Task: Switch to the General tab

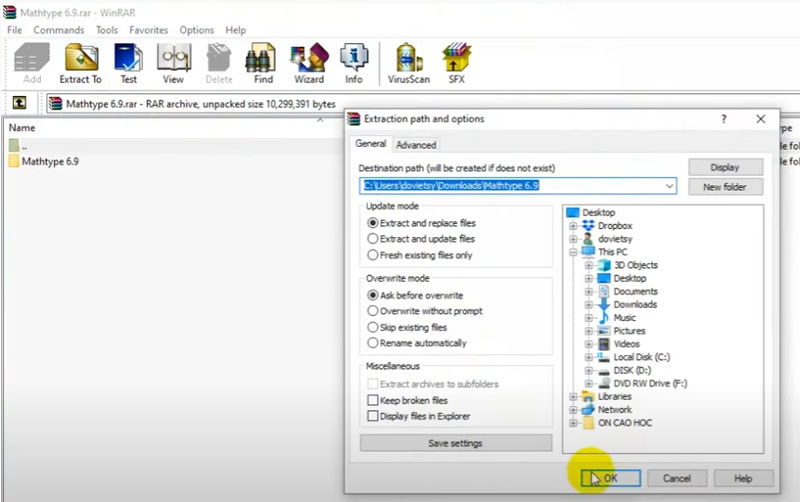Action: click(x=370, y=144)
